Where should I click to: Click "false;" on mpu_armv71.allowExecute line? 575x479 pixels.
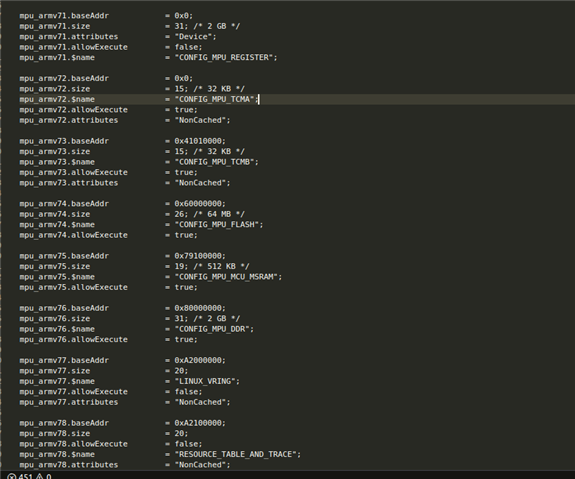pos(188,47)
